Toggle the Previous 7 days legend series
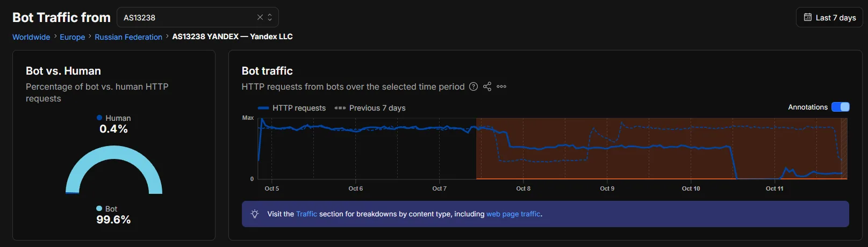This screenshot has height=247, width=868. pos(370,108)
